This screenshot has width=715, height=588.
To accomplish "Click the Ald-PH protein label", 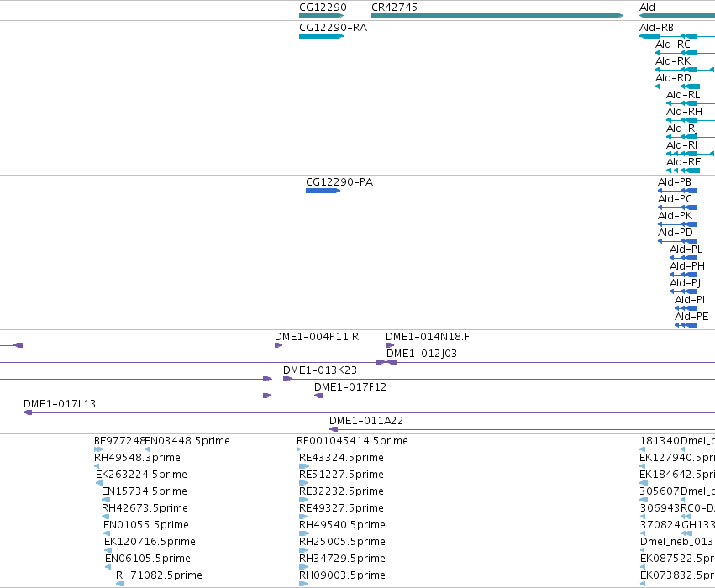I will point(686,266).
